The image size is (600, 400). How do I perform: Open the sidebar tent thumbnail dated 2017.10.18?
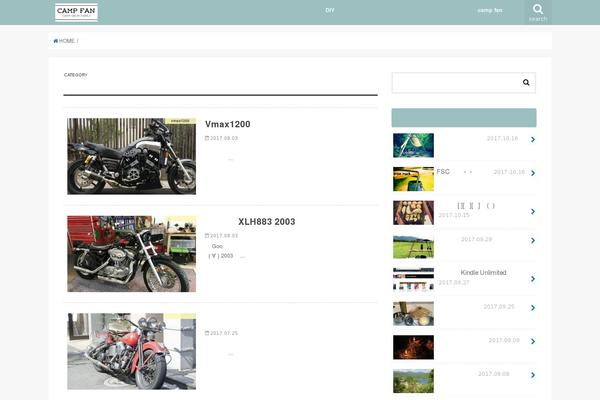tap(413, 145)
